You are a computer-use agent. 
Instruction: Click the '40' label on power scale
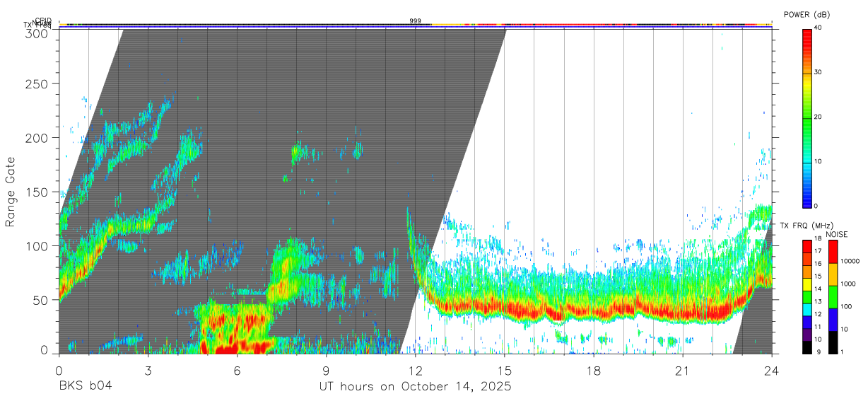pos(819,28)
